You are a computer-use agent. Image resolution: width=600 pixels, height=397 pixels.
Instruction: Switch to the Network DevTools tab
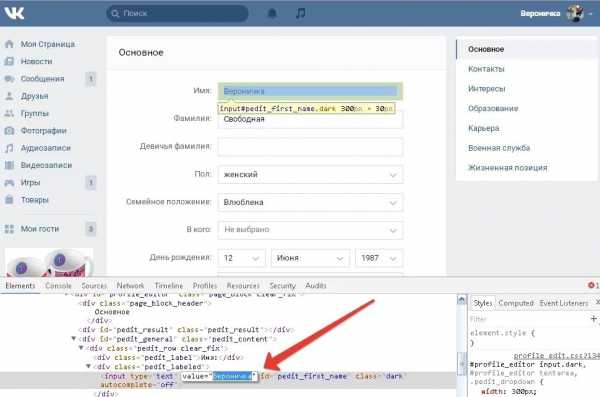click(x=130, y=286)
